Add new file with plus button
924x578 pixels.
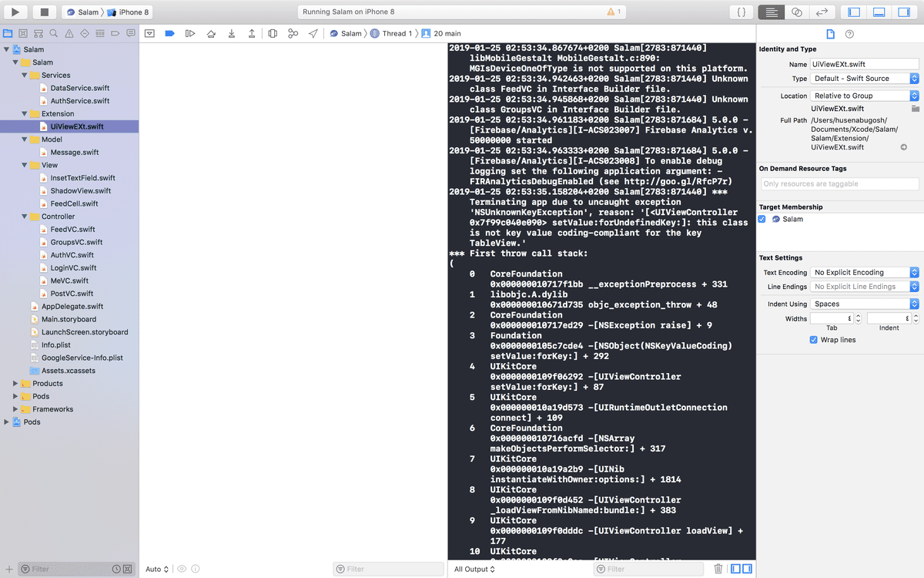tap(8, 569)
